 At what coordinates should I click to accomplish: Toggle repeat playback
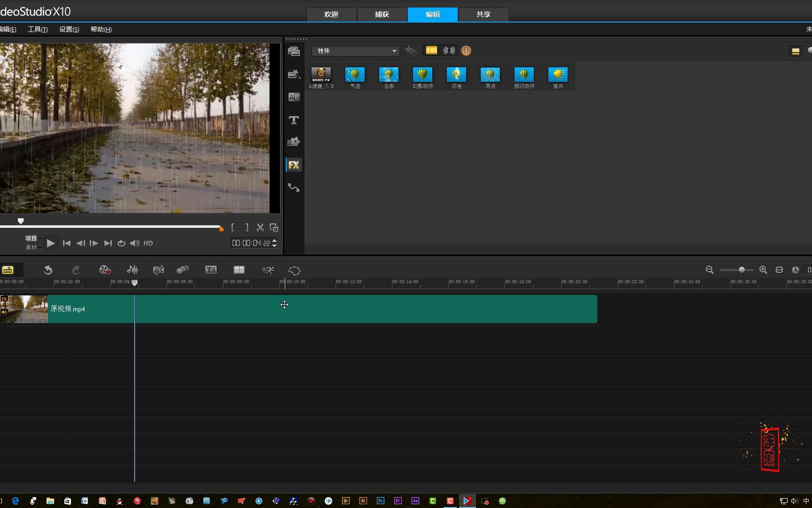121,243
